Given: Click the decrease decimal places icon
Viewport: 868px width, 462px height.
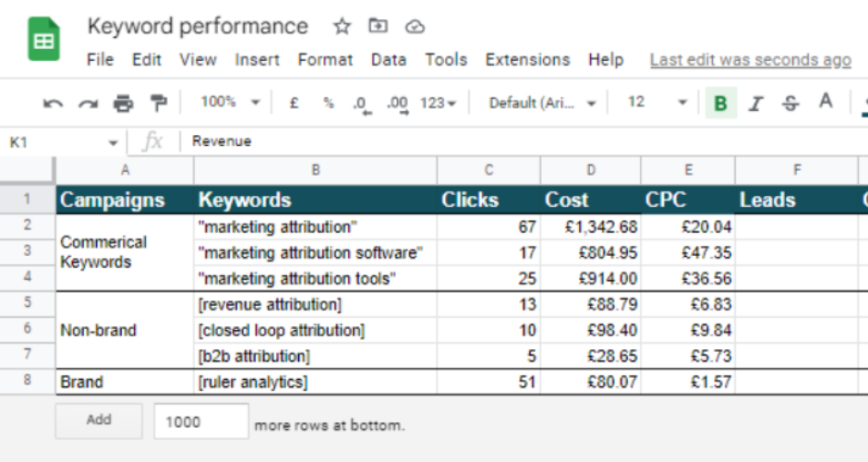Looking at the screenshot, I should pyautogui.click(x=362, y=104).
